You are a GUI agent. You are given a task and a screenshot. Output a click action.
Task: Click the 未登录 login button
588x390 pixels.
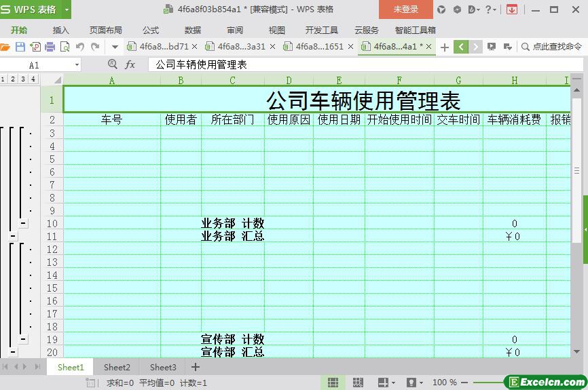coord(406,9)
